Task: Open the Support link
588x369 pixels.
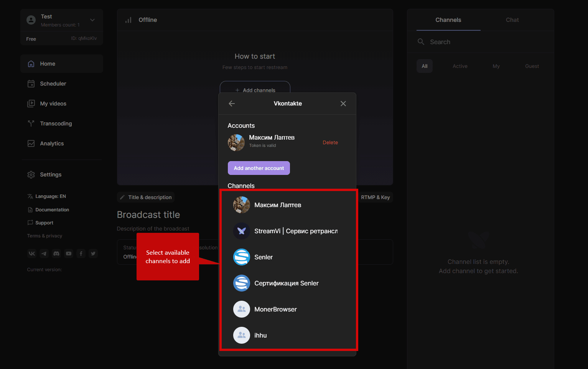Action: [x=40, y=223]
